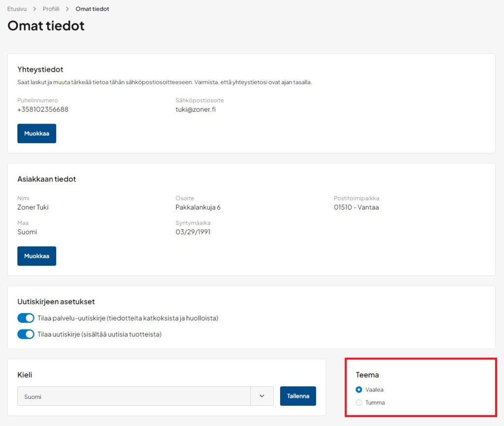Switch the theme to Tumma
The image size is (504, 426).
tap(359, 402)
